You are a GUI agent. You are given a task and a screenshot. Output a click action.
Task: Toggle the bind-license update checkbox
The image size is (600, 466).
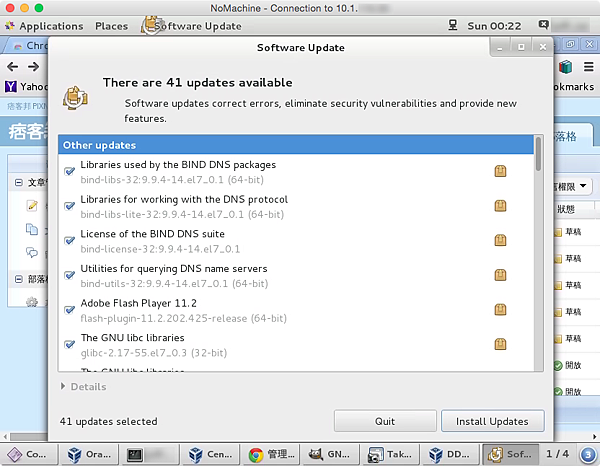(69, 240)
